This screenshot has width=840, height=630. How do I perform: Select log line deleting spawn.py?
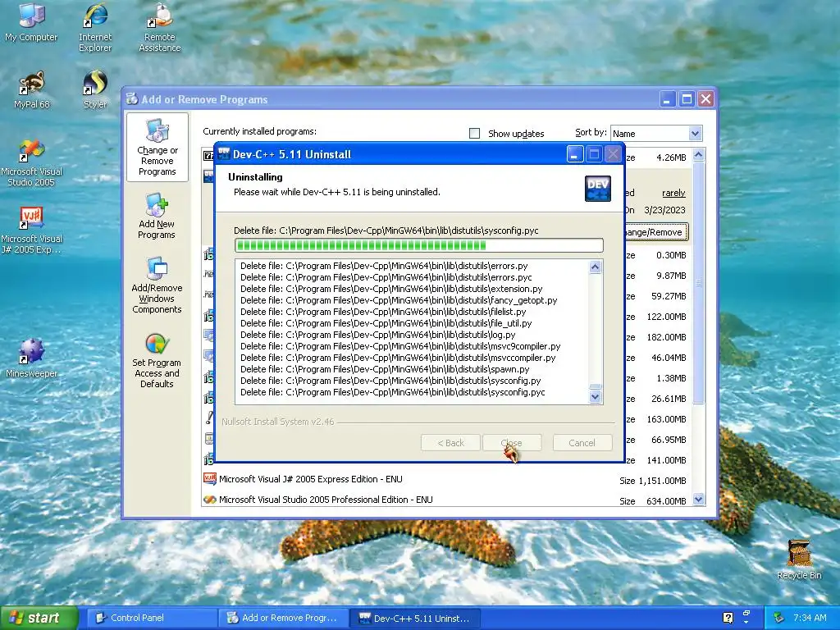(x=385, y=369)
